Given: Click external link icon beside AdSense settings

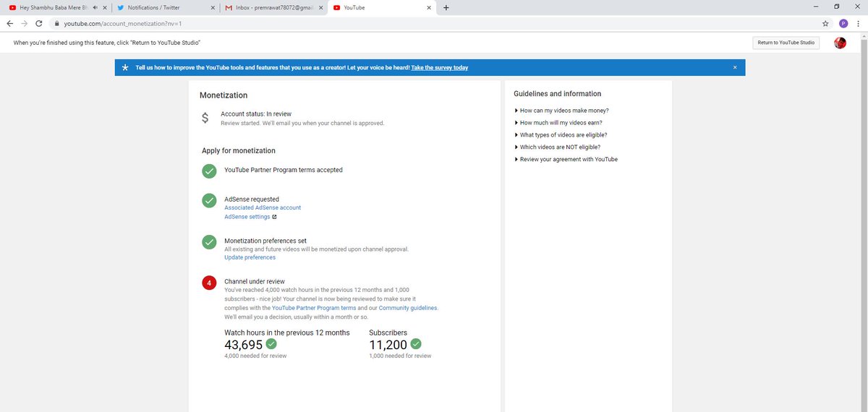Looking at the screenshot, I should 274,217.
